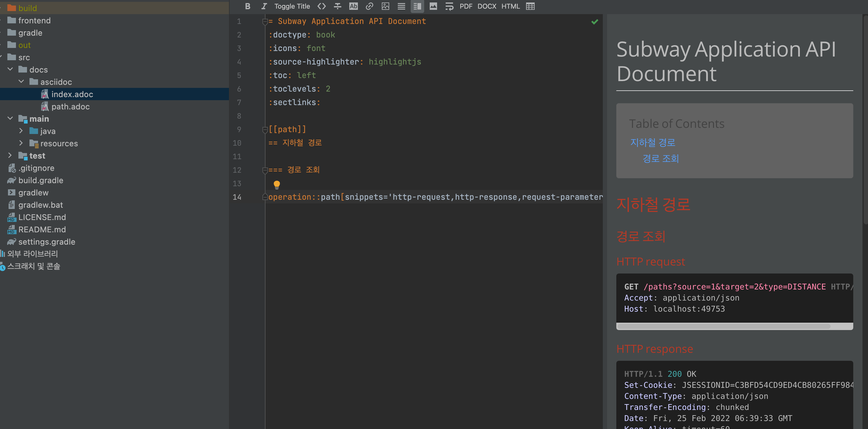
Task: Toggle soft wrap in the editor
Action: tap(449, 6)
